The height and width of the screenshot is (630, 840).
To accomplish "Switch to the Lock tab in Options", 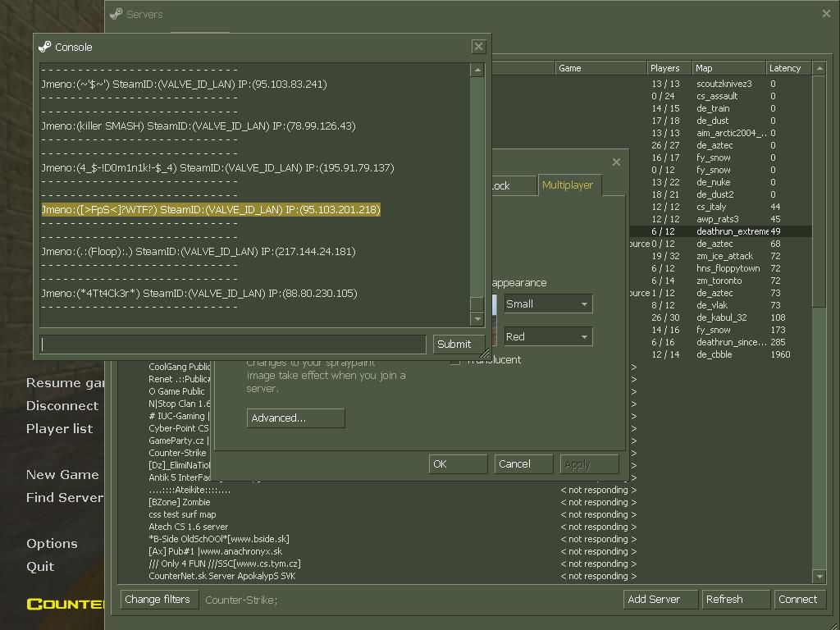I will click(x=513, y=186).
